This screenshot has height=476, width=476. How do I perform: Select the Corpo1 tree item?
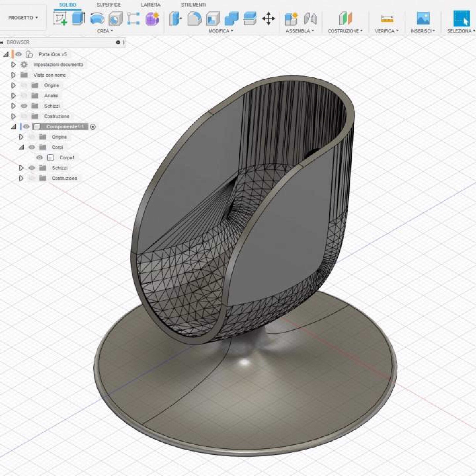(67, 157)
